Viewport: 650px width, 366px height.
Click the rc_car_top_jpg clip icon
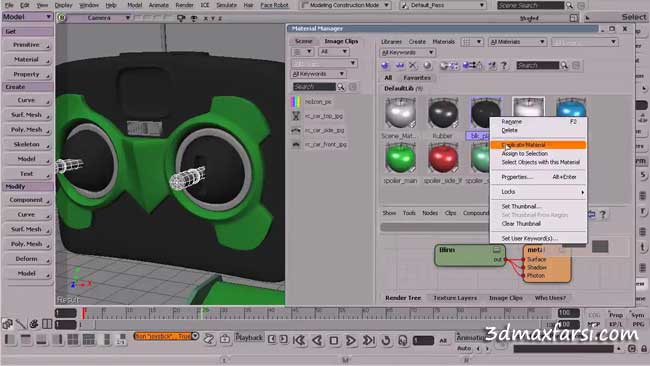(296, 116)
